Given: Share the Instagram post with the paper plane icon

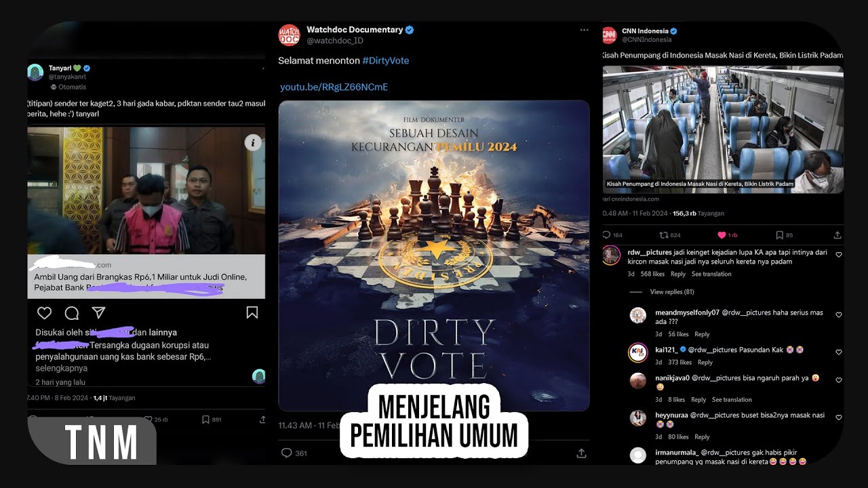Looking at the screenshot, I should tap(98, 312).
